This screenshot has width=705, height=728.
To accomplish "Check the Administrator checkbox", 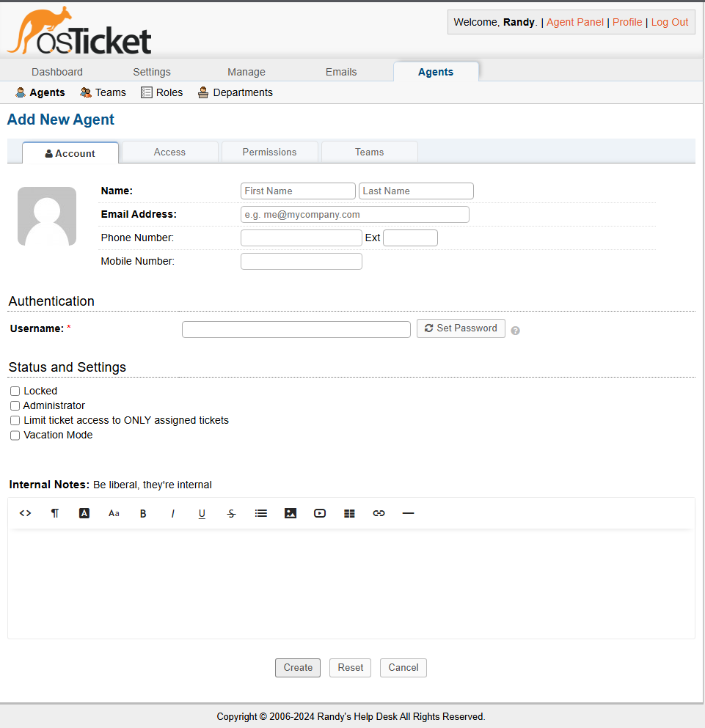I will tap(15, 405).
